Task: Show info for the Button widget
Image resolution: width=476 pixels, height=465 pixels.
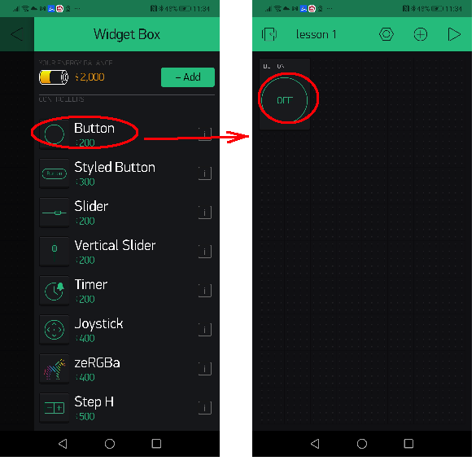Action: tap(205, 134)
